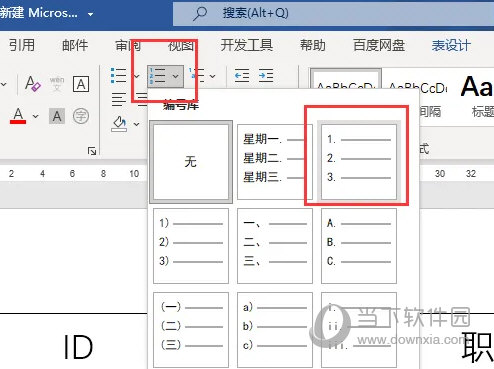494x369 pixels.
Task: Click the clear formatting icon
Action: pos(33,83)
